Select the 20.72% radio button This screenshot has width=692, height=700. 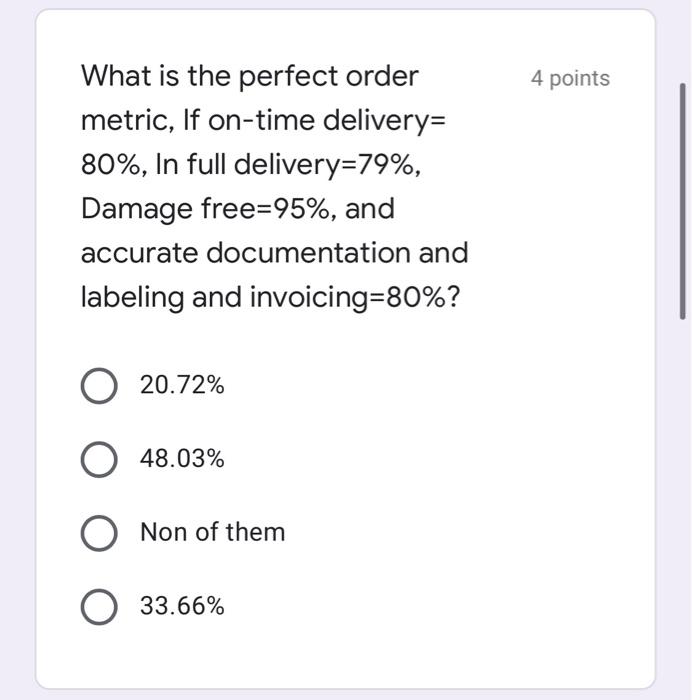98,385
